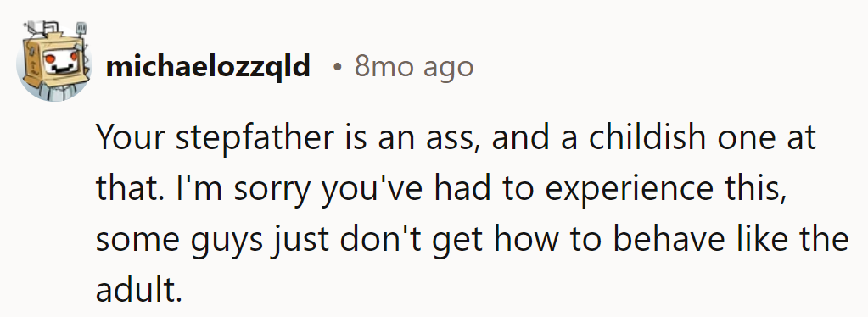
Task: Open michaelozzqld's robot avatar image
Action: click(54, 62)
